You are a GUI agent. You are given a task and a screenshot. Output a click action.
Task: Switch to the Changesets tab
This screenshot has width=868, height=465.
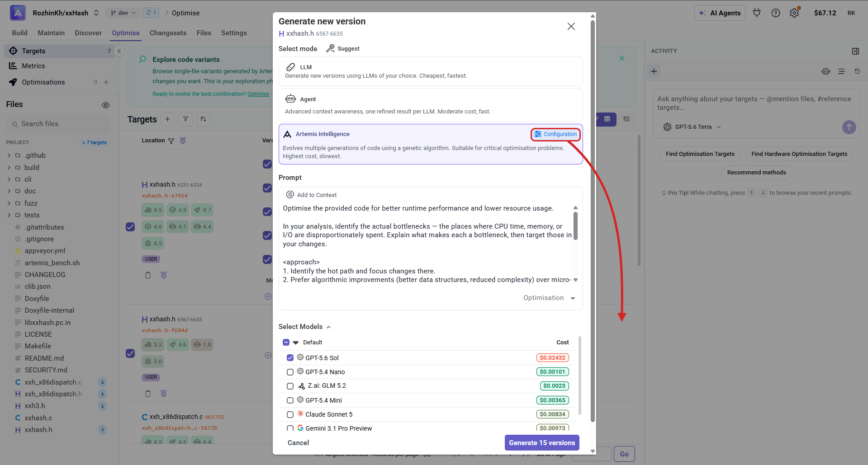click(168, 33)
